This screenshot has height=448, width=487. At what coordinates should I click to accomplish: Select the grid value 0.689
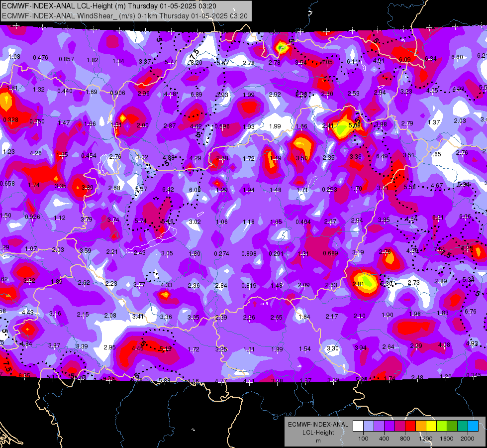pyautogui.click(x=330, y=253)
